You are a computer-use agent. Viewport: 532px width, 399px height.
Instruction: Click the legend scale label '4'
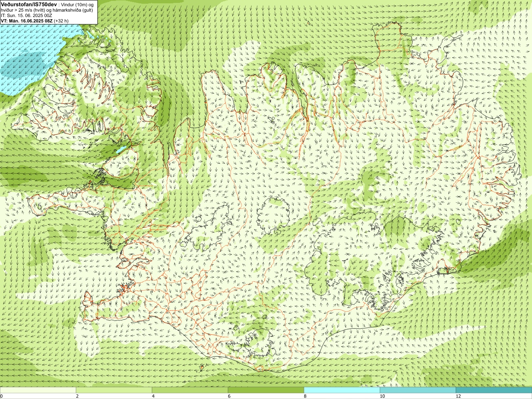[x=153, y=397]
